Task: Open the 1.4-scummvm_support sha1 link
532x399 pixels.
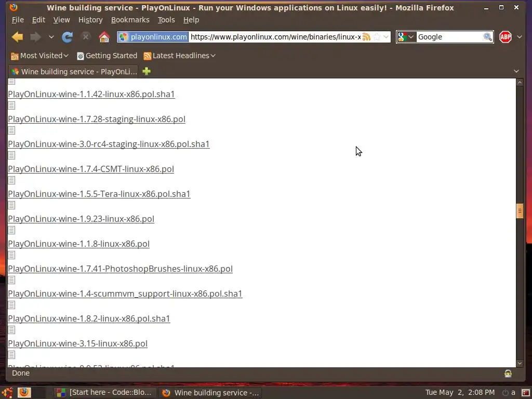Action: click(x=125, y=294)
